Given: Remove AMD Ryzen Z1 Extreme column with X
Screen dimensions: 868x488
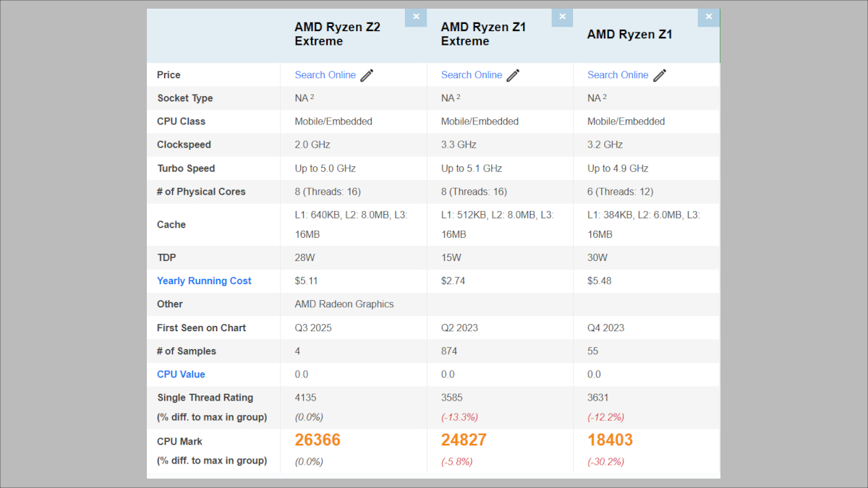Looking at the screenshot, I should (562, 17).
